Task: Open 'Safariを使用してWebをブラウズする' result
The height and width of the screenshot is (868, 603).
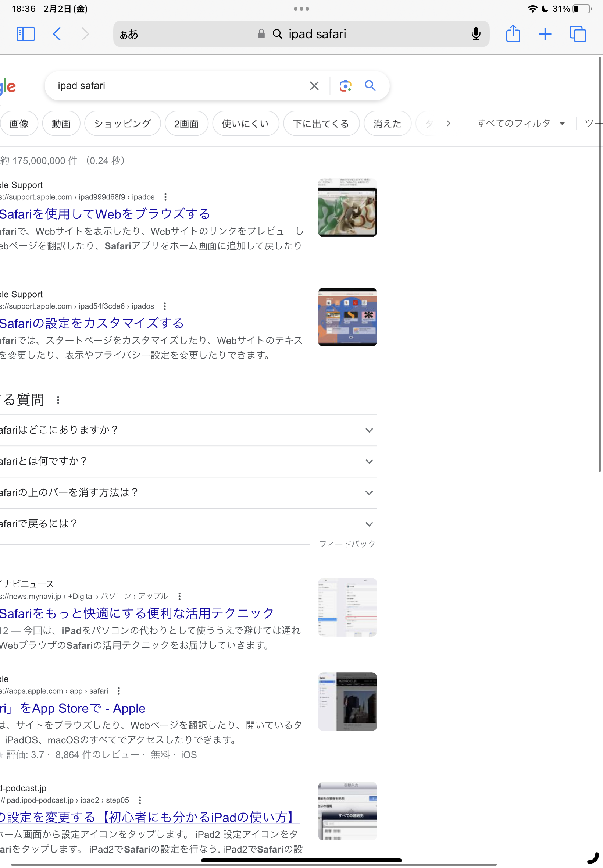Action: (x=105, y=214)
